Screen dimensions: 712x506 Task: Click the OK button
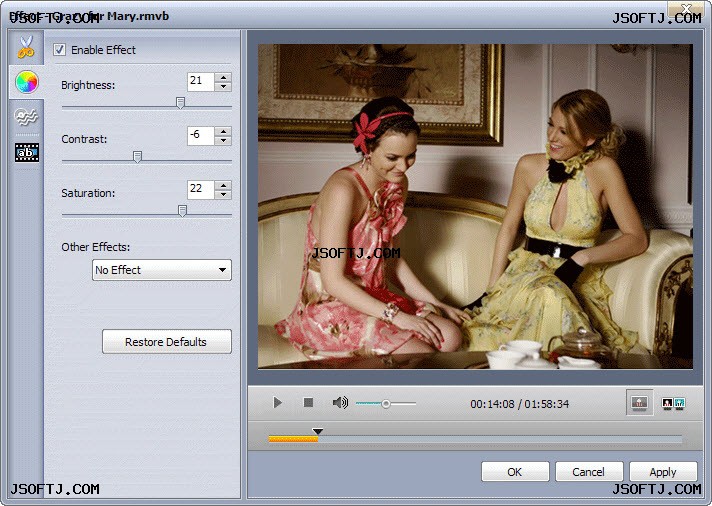click(x=515, y=472)
